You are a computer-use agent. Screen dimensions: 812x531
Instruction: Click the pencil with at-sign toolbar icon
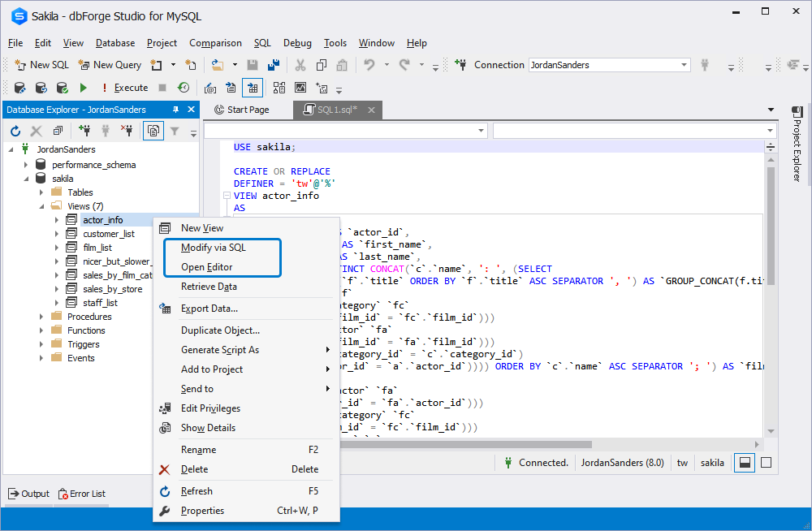click(x=210, y=88)
